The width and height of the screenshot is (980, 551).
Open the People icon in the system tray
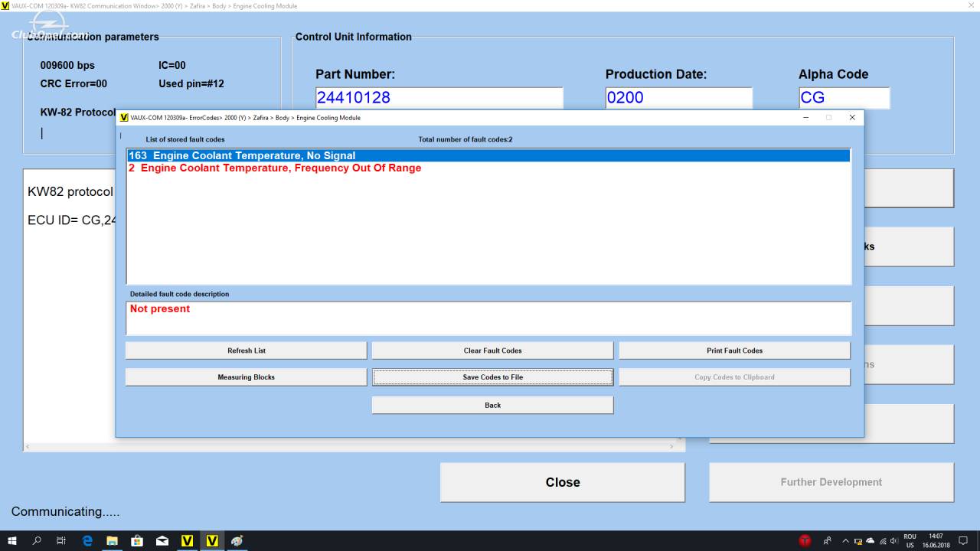(x=828, y=541)
